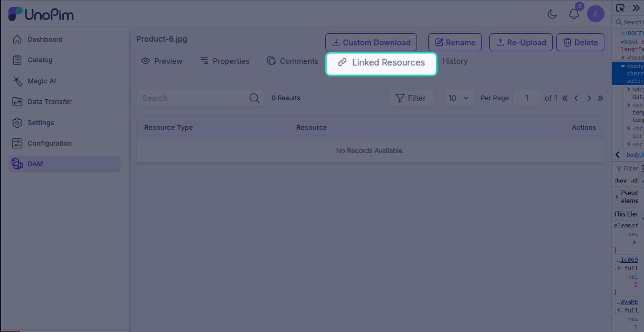Click the 0 Results text
Image resolution: width=644 pixels, height=332 pixels.
[286, 98]
